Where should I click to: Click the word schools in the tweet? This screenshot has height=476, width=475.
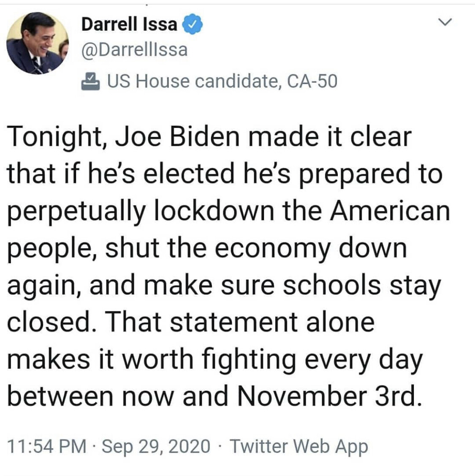[332, 285]
